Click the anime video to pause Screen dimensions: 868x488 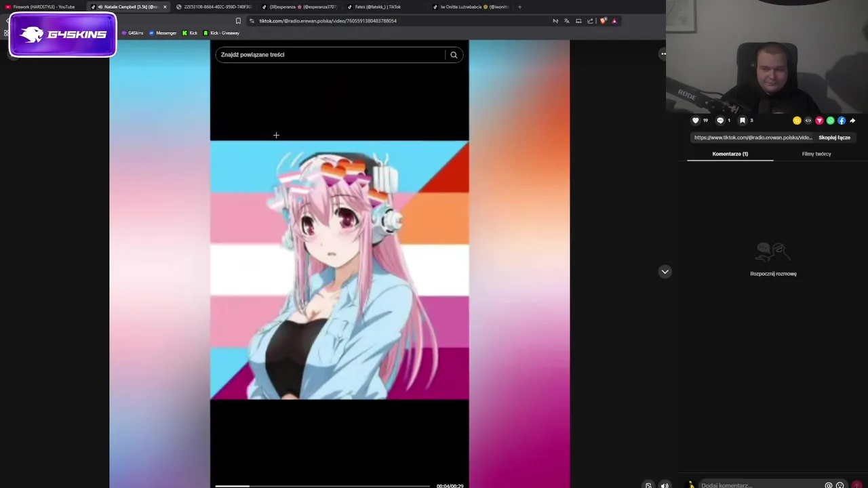pos(339,270)
